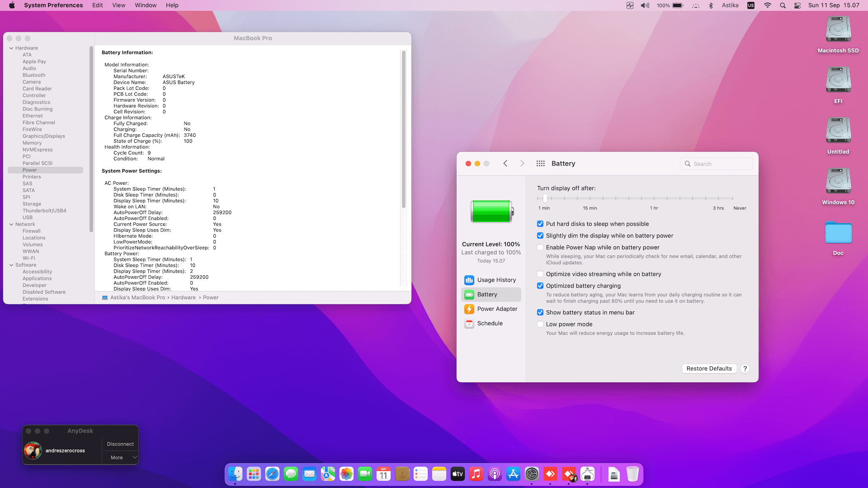This screenshot has height=488, width=868.
Task: Click the Restore Defaults button
Action: click(709, 368)
